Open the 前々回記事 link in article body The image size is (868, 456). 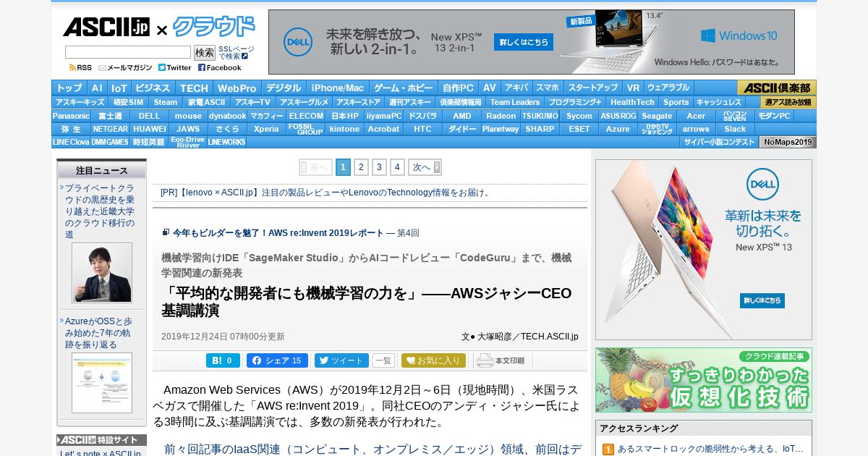click(x=373, y=449)
